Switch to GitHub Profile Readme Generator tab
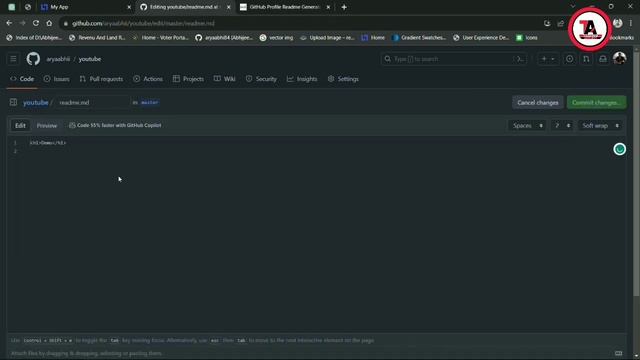 tap(285, 7)
